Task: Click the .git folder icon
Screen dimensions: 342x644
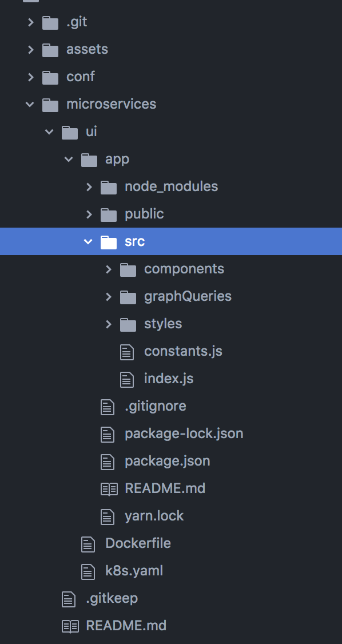Action: (x=50, y=22)
